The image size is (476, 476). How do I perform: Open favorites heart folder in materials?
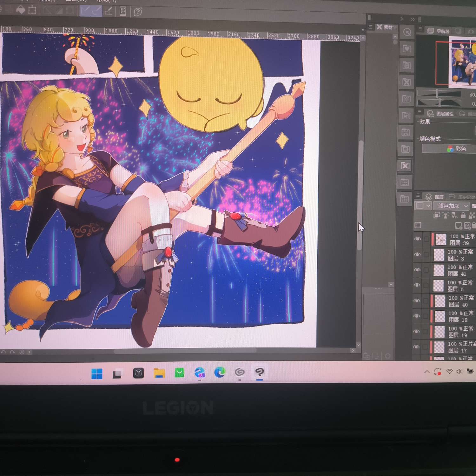click(x=407, y=49)
